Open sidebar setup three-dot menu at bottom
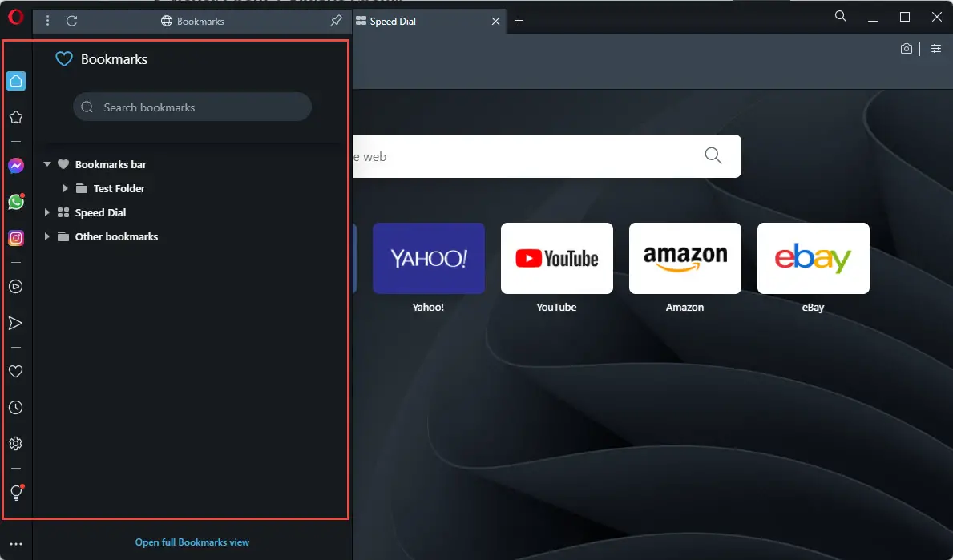The height and width of the screenshot is (560, 953). click(x=16, y=544)
